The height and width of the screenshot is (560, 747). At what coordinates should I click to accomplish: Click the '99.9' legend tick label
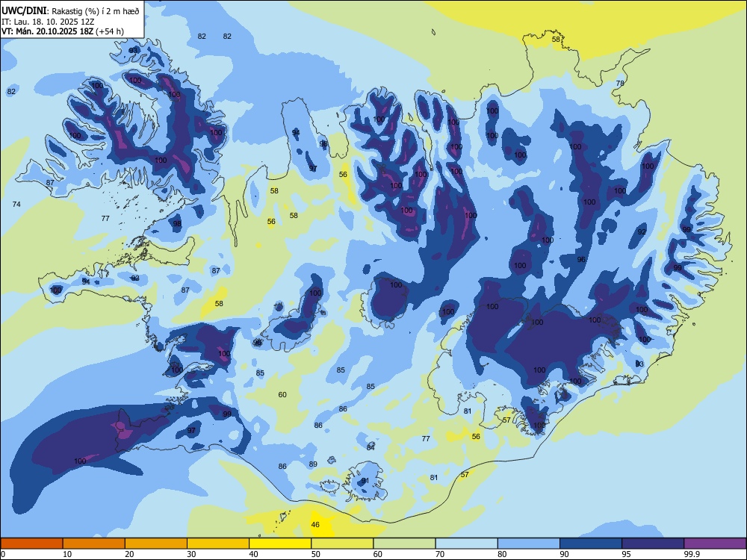coord(692,554)
